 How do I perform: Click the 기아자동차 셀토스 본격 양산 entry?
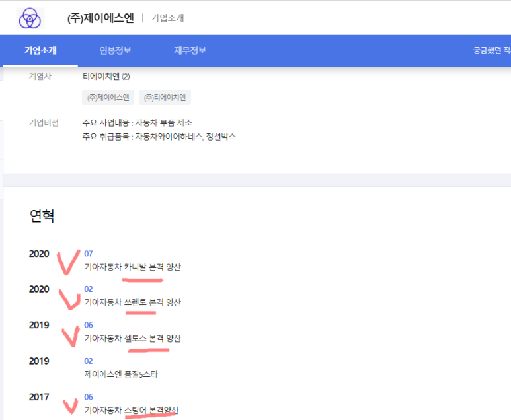click(133, 339)
